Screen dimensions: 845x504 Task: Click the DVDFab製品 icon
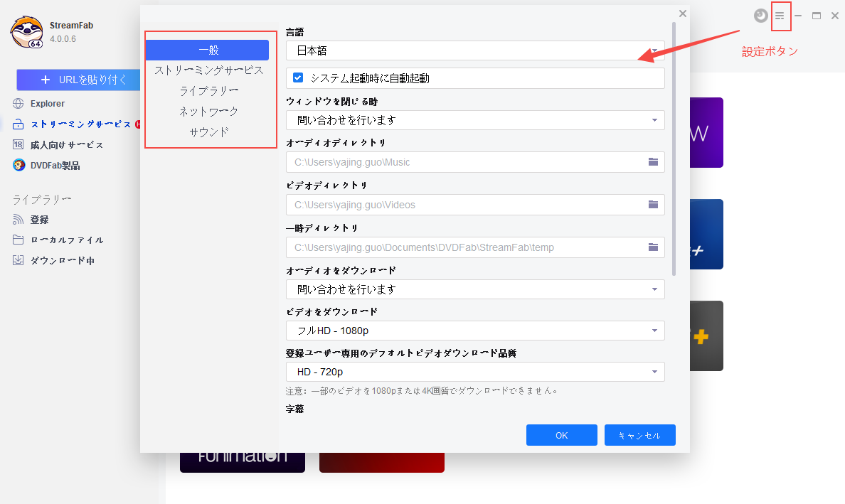click(x=19, y=166)
